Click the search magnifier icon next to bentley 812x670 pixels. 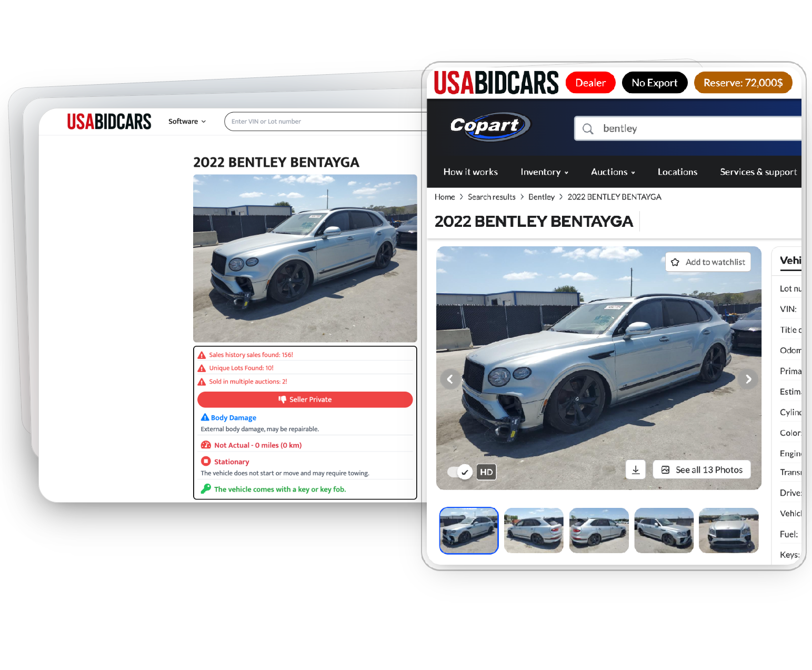coord(588,129)
